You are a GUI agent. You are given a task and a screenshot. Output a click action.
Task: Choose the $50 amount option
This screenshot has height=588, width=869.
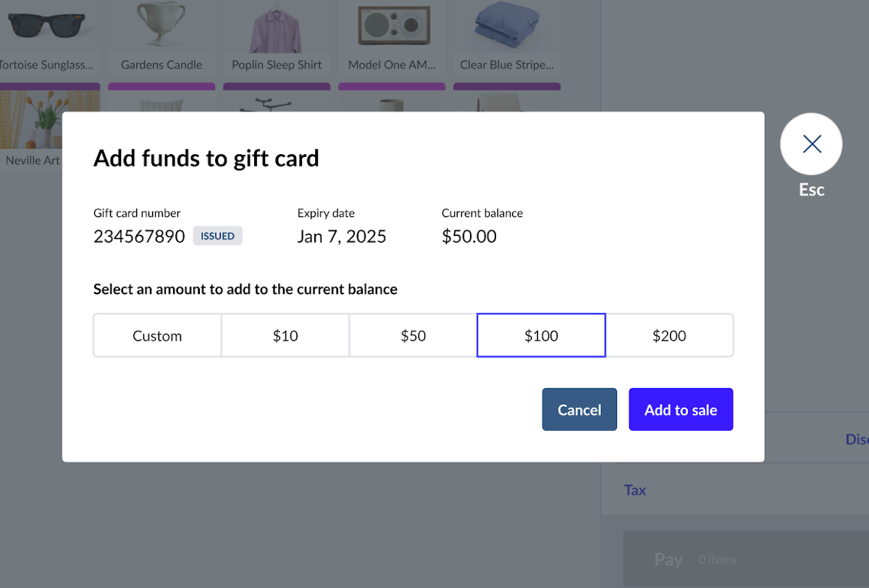[x=413, y=336]
